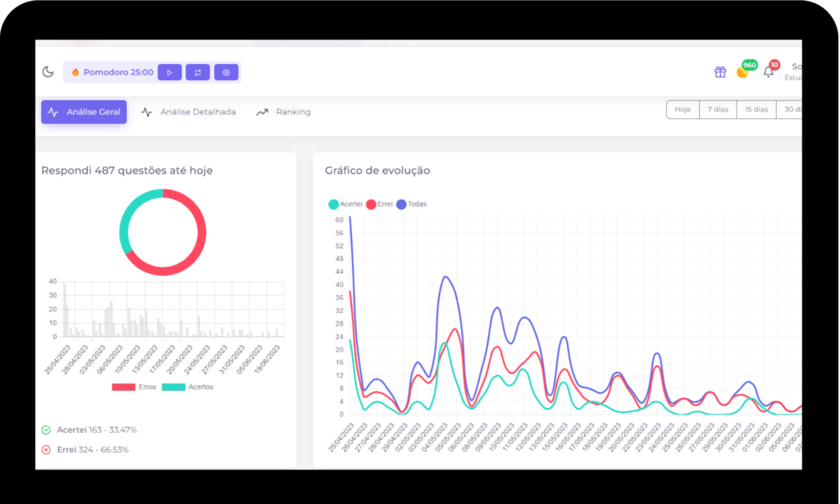Toggle dark mode moon icon
Image resolution: width=840 pixels, height=504 pixels.
pyautogui.click(x=48, y=72)
